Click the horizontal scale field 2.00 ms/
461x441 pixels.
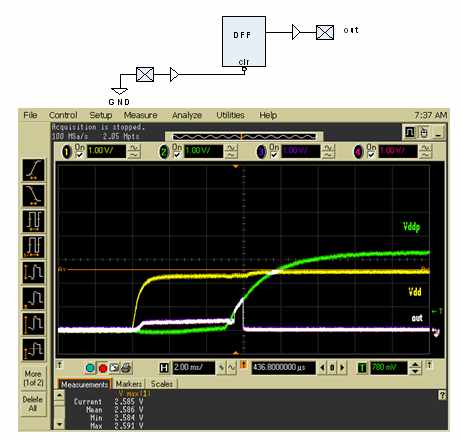click(x=194, y=368)
